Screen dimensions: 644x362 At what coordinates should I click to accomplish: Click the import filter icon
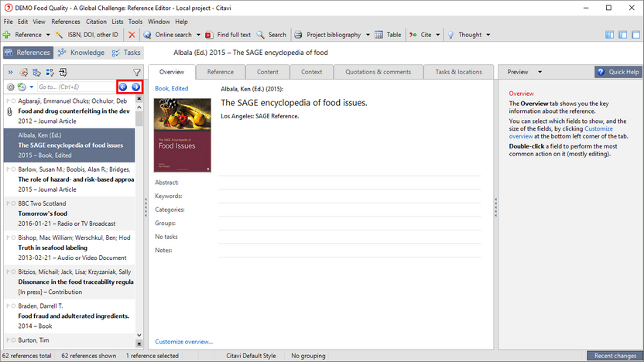click(x=63, y=73)
